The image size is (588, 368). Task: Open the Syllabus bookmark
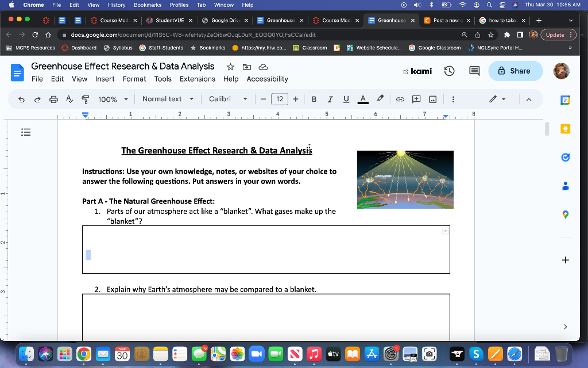[118, 48]
